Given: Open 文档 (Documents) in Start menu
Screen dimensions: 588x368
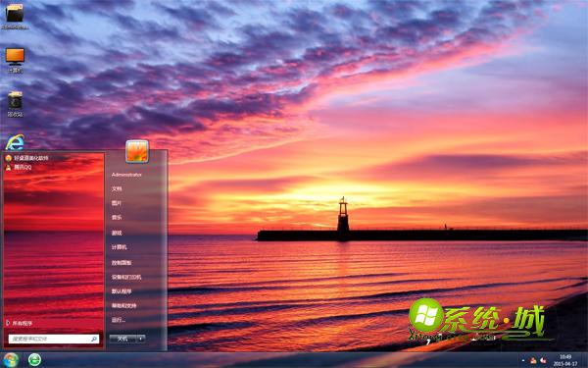Looking at the screenshot, I should click(x=117, y=188).
